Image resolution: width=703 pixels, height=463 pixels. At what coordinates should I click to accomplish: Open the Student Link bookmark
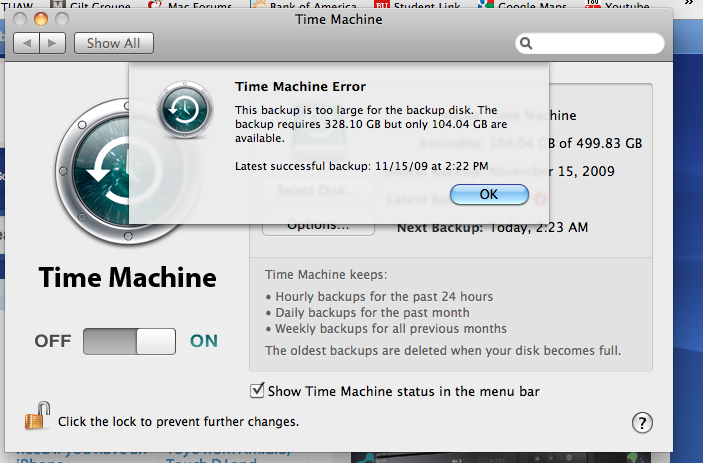click(417, 5)
